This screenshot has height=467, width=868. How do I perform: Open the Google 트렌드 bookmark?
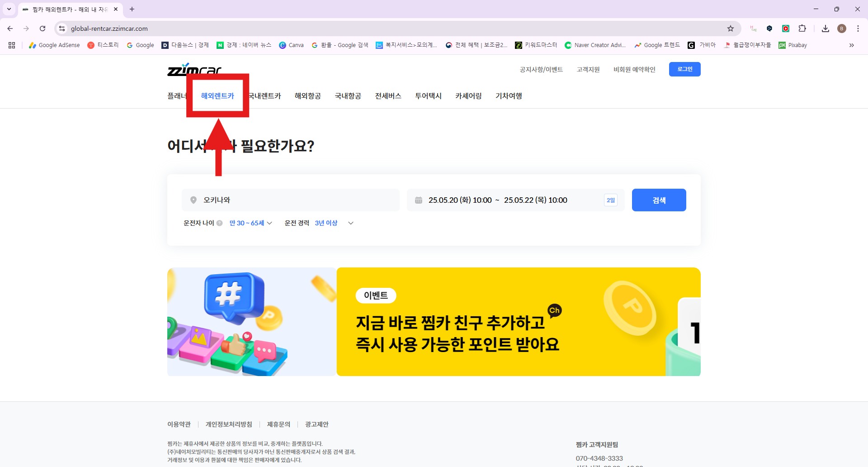(657, 45)
